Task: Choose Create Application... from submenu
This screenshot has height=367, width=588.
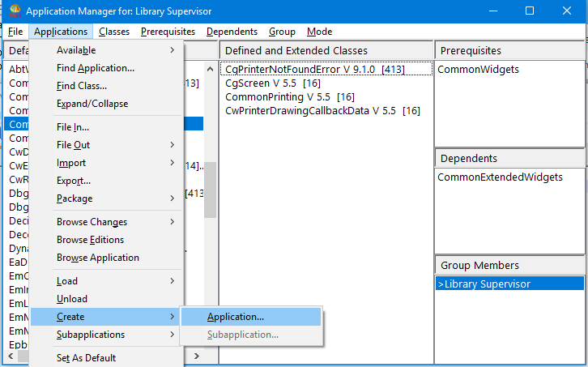Action: 235,317
